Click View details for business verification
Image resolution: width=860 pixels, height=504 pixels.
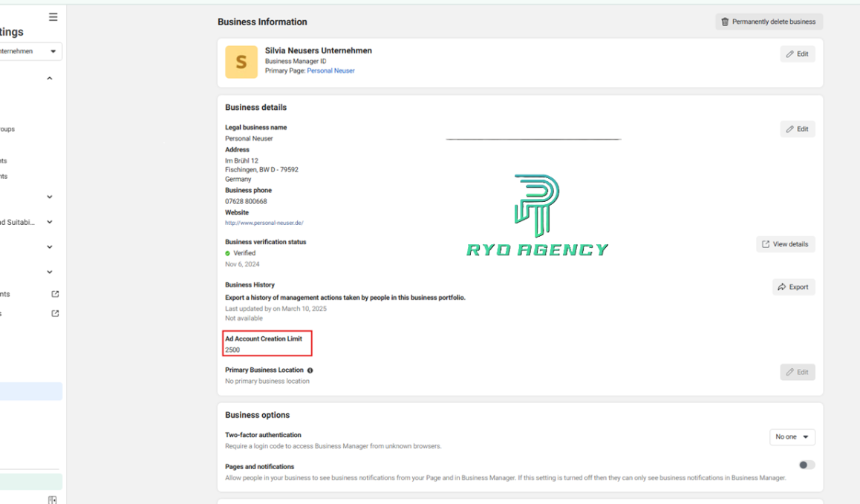[x=786, y=244]
